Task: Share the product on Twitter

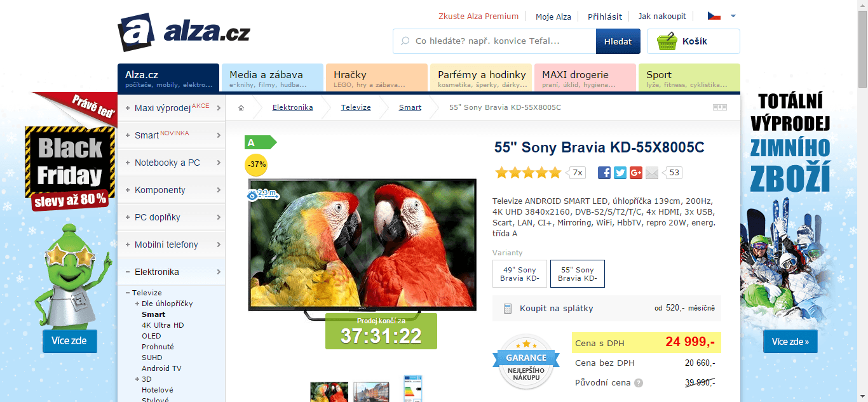Action: [x=620, y=173]
